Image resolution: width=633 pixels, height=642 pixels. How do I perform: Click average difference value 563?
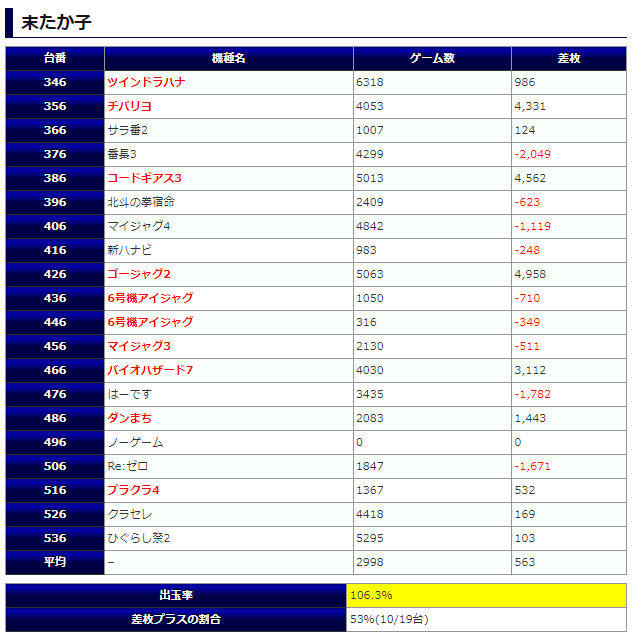point(525,562)
